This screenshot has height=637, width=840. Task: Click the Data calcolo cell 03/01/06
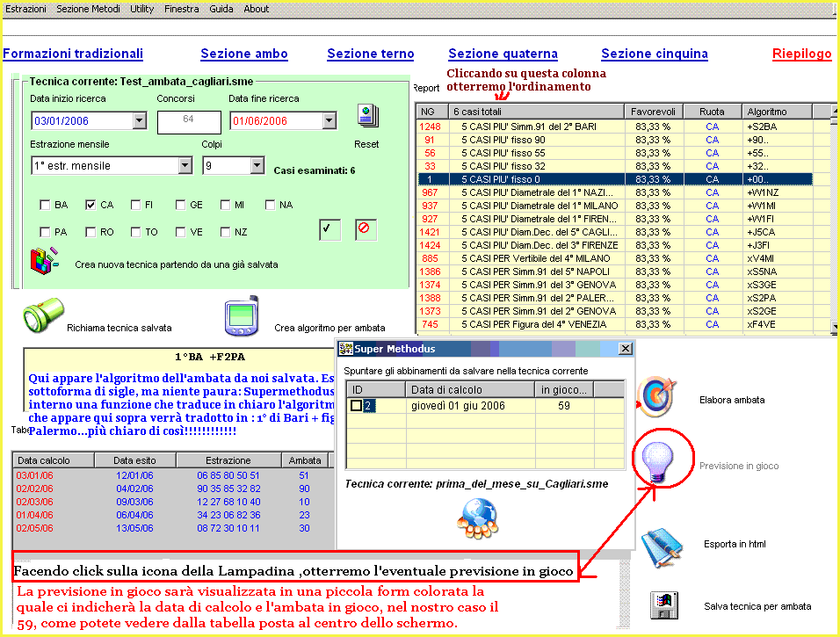35,475
